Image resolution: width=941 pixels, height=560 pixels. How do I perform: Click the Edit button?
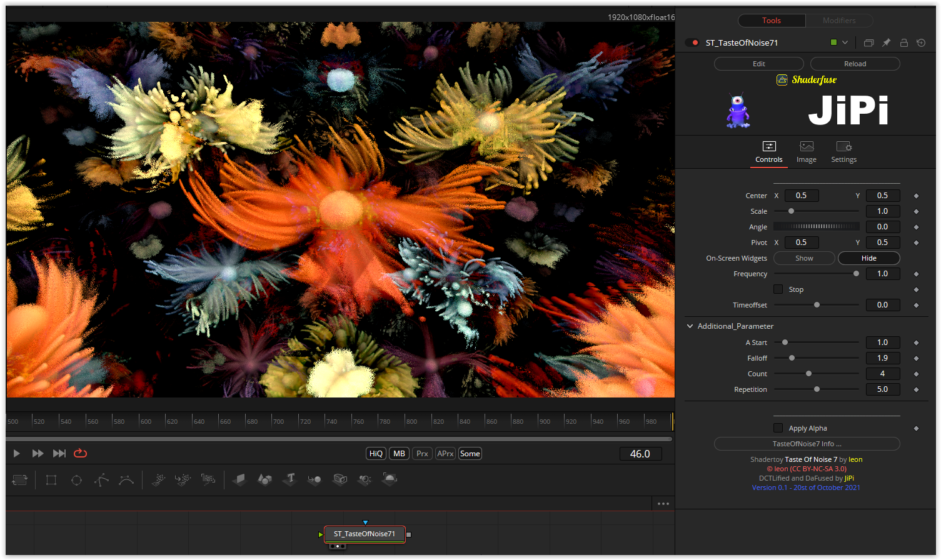[759, 64]
